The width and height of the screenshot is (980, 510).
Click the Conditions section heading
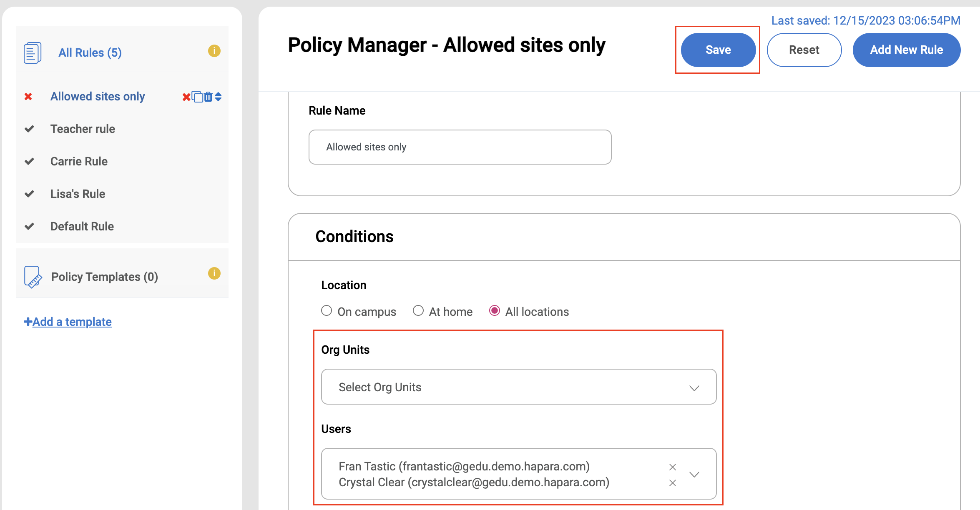354,237
